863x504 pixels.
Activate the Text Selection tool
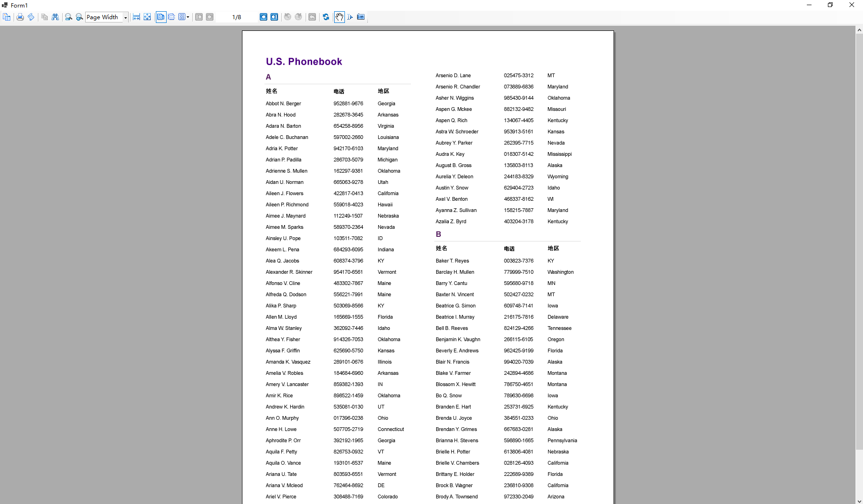click(350, 17)
